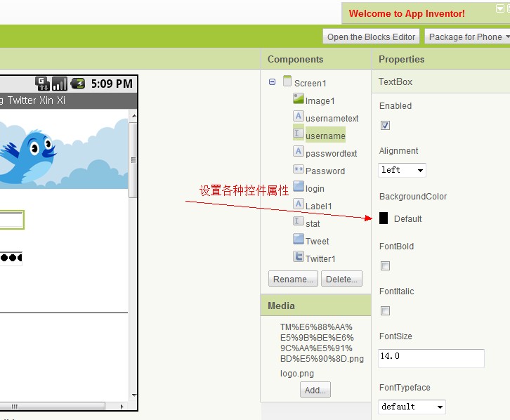Click the black BackgroundColor swatch
This screenshot has width=510, height=420.
[384, 218]
